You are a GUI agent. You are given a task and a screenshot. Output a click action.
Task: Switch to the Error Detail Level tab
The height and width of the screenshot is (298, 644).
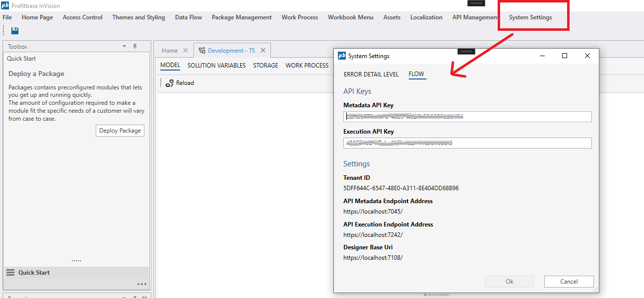371,74
